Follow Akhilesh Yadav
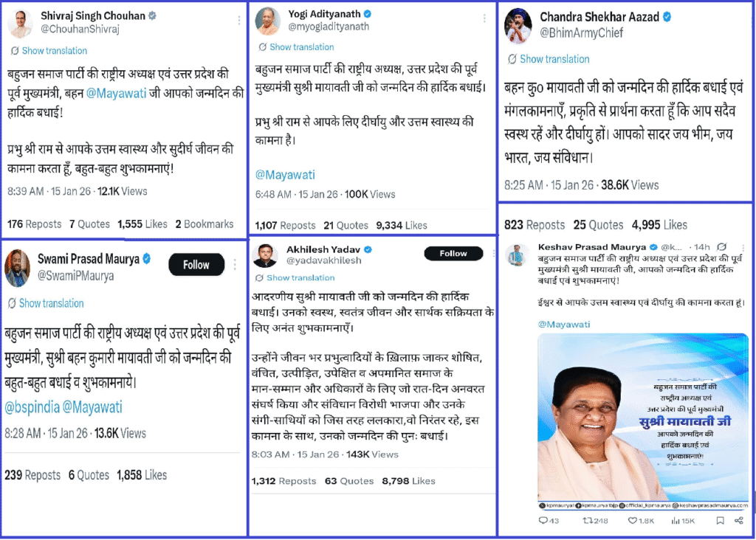This screenshot has height=540, width=756. click(453, 253)
